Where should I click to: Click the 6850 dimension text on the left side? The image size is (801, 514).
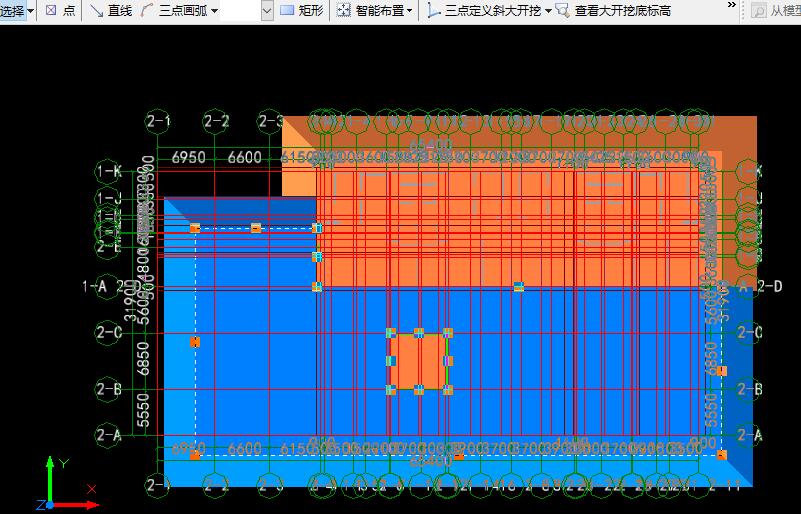click(144, 359)
